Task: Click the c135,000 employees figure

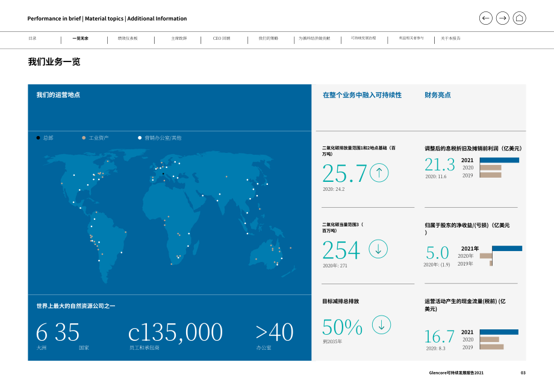Action: click(x=175, y=332)
